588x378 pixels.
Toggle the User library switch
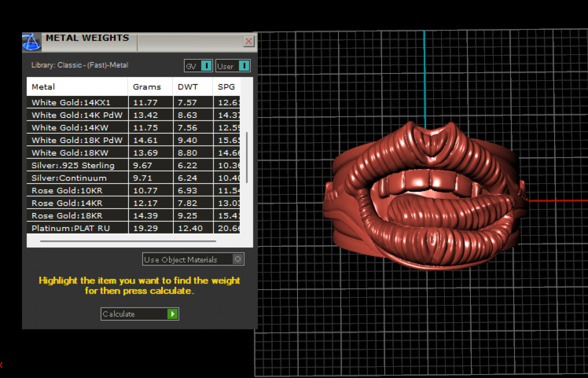tap(245, 66)
